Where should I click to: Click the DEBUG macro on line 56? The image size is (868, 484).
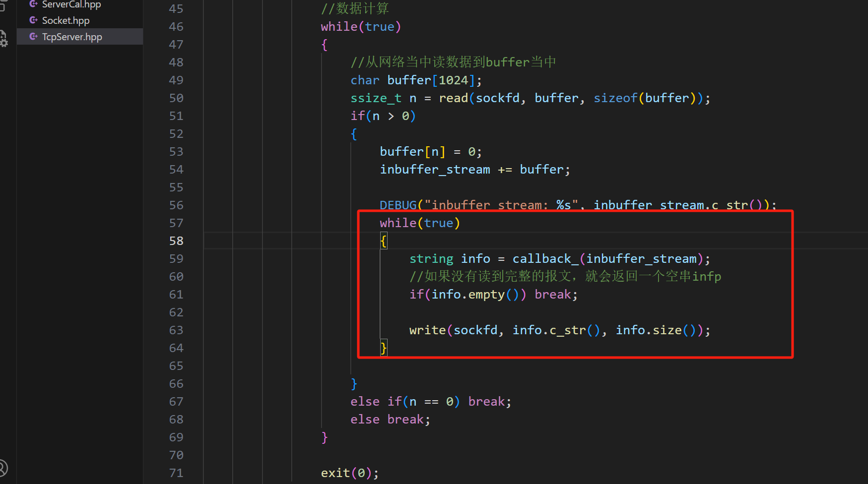398,205
